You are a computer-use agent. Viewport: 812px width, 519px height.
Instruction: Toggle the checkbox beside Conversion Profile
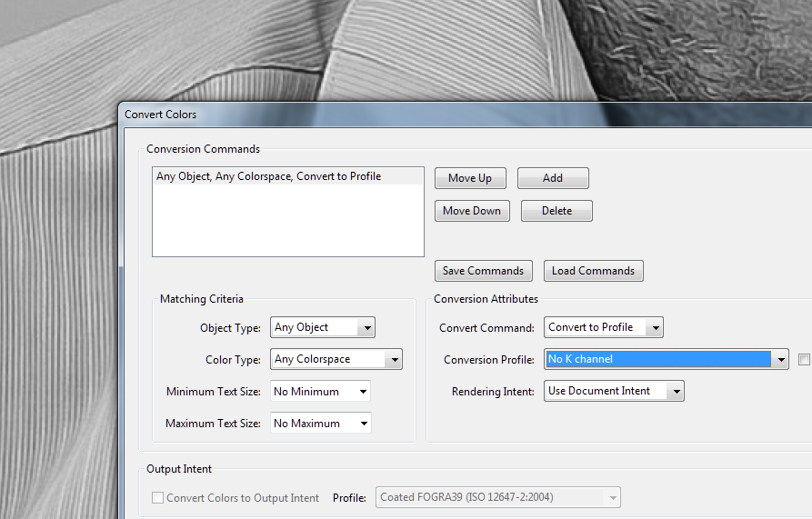pos(804,359)
